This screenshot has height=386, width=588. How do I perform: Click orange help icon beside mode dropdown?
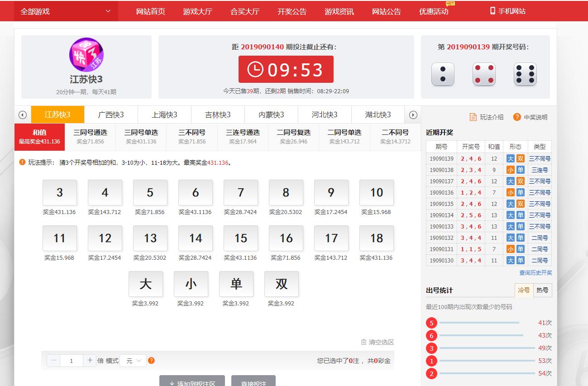[x=152, y=361]
